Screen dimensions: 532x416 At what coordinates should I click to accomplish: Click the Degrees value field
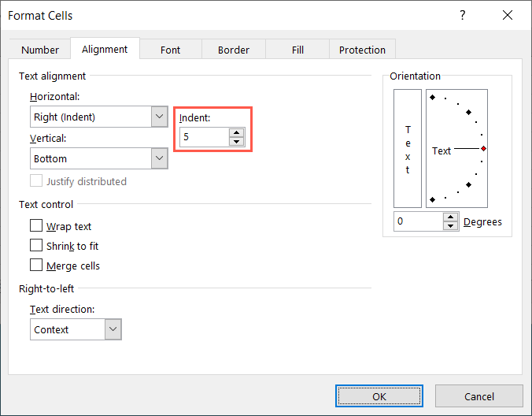419,221
